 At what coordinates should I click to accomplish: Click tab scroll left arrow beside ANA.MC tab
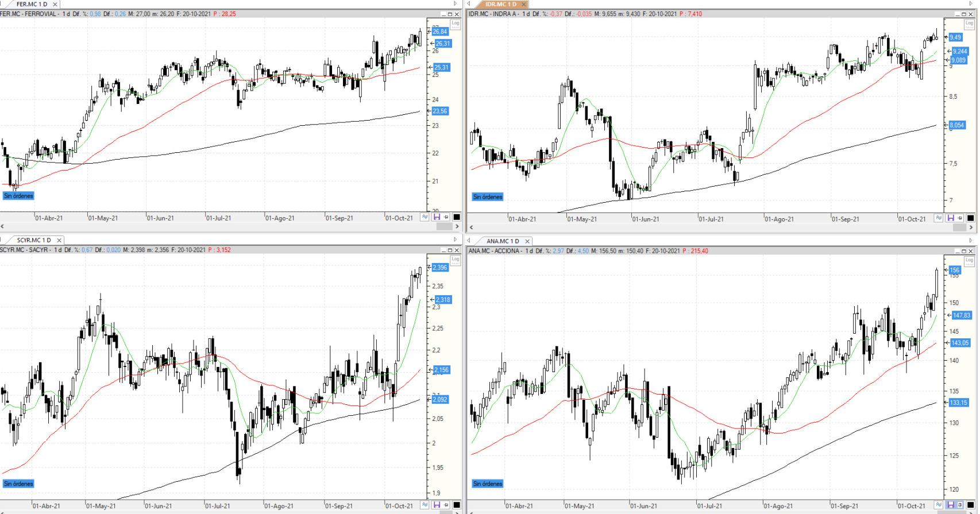tap(469, 241)
